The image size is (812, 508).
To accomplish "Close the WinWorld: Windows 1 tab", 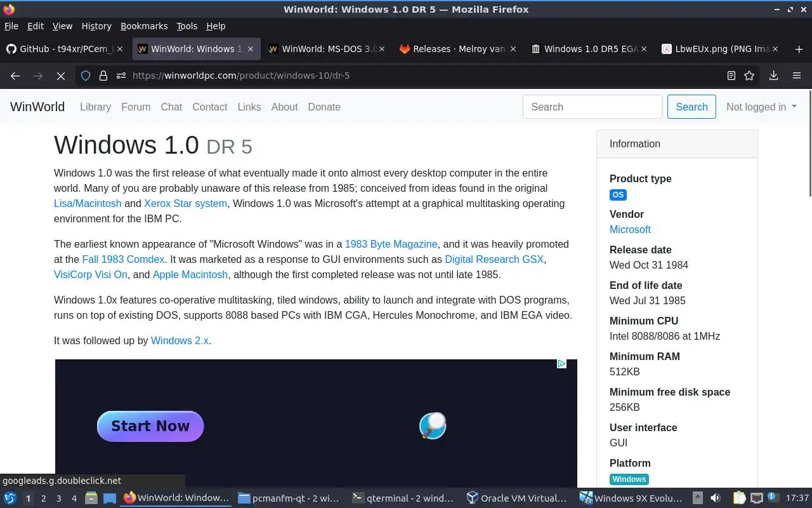I will [x=251, y=49].
